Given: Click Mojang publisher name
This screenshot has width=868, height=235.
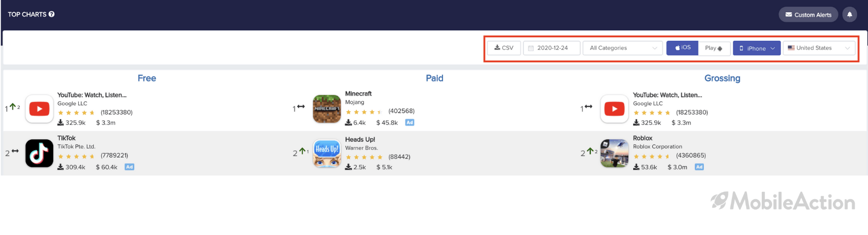Looking at the screenshot, I should click(x=354, y=102).
